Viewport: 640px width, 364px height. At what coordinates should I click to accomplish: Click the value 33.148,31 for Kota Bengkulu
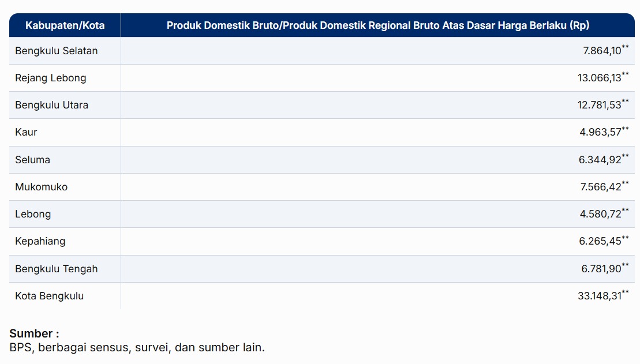[x=599, y=296]
